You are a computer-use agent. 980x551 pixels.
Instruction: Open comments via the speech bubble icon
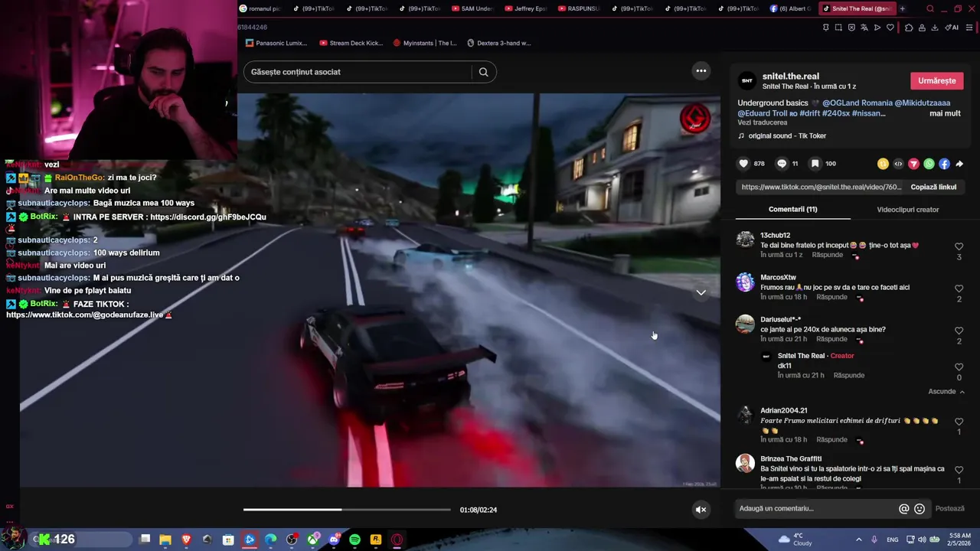(x=782, y=164)
